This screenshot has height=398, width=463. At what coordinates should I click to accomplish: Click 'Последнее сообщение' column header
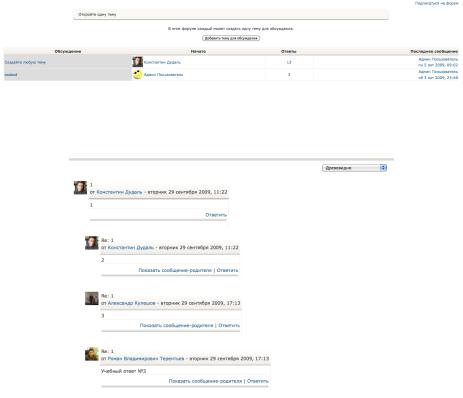pos(434,51)
